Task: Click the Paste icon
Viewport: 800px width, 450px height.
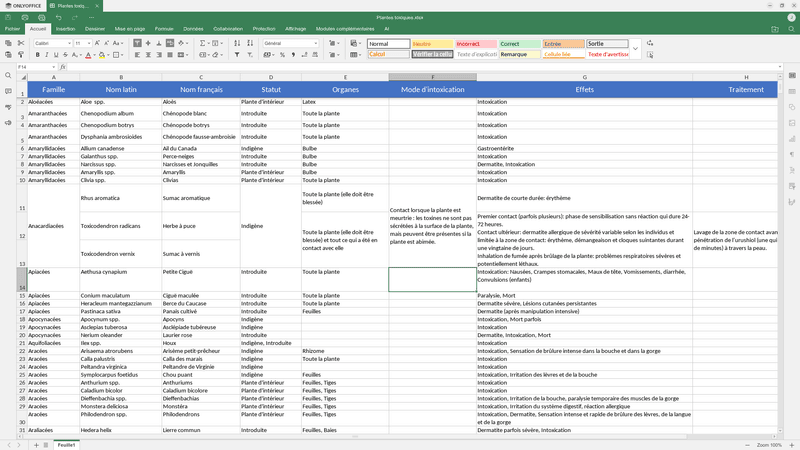Action: coord(8,55)
